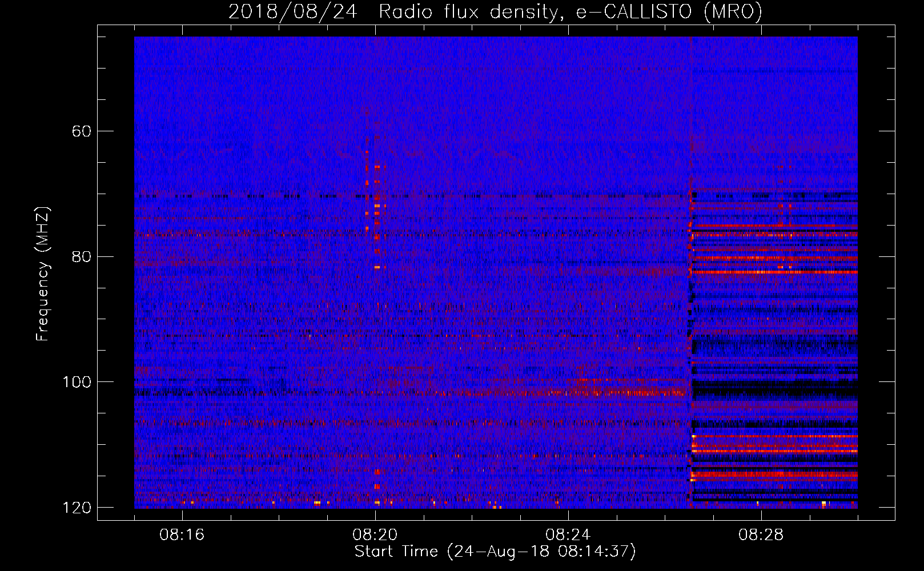924x571 pixels.
Task: Click the plot title 'Radio flux density, e-CALLISTO (MRO)'
Action: click(571, 11)
